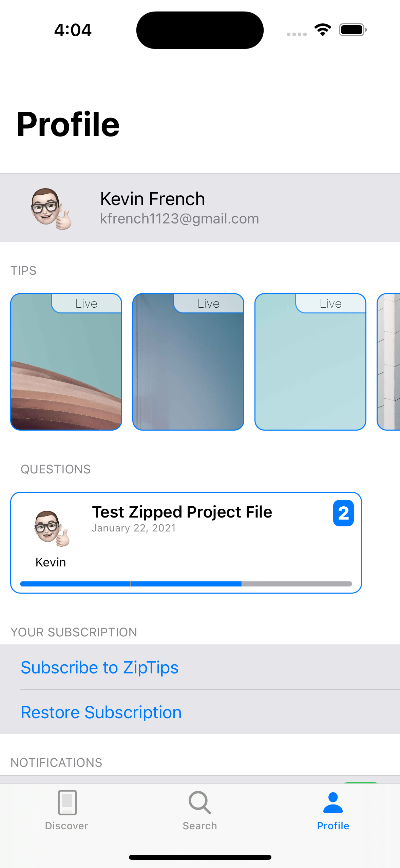Open the partially visible fourth tip card

click(389, 362)
